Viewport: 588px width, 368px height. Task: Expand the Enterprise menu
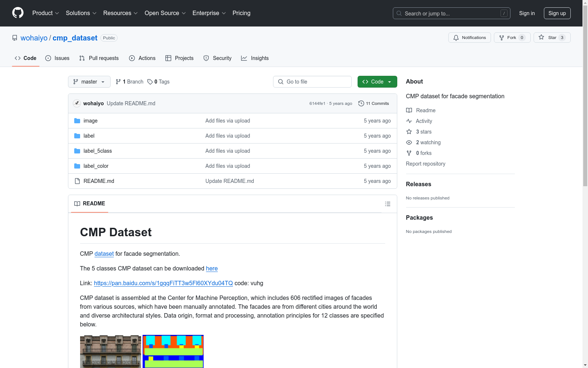(209, 13)
